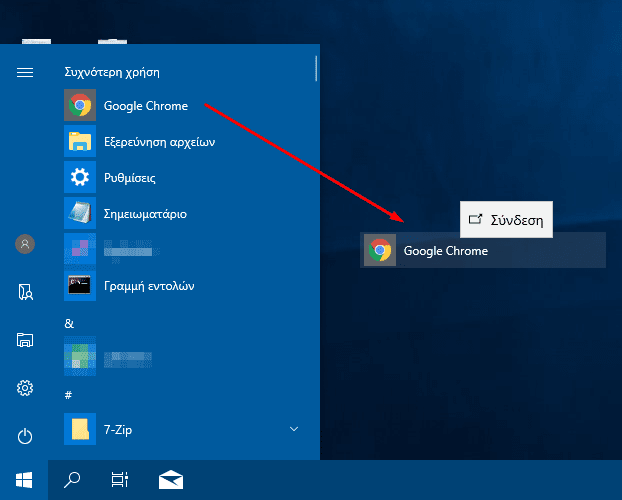Viewport: 622px width, 500px height.
Task: Expand the 7-Zip folder chevron
Action: (294, 429)
